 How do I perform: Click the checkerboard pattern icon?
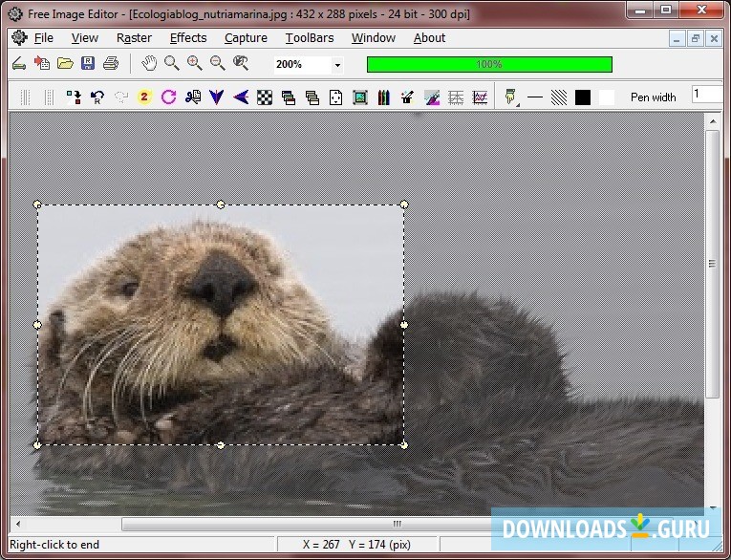click(x=265, y=97)
